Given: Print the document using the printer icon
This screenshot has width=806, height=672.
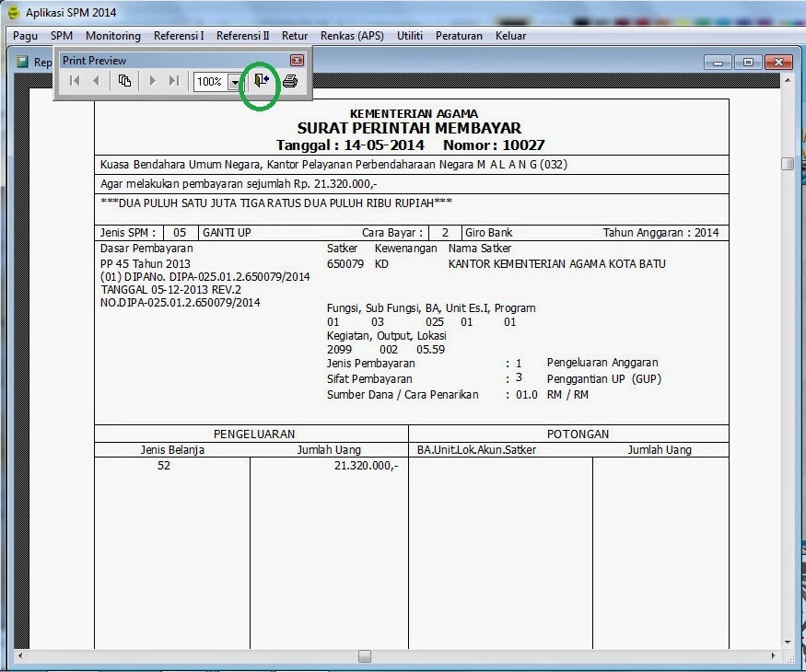Looking at the screenshot, I should tap(288, 80).
